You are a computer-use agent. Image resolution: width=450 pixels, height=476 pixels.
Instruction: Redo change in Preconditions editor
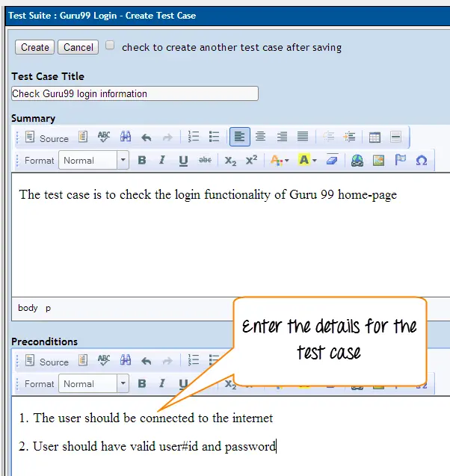(x=167, y=361)
